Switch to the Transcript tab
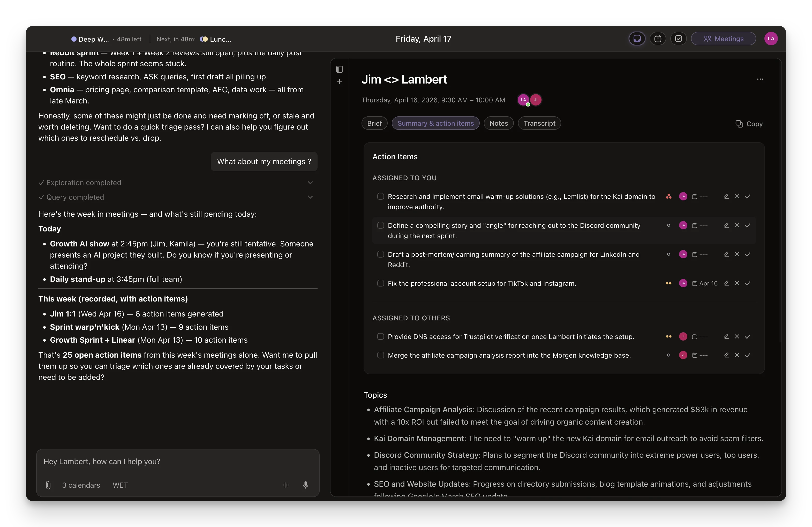Image resolution: width=812 pixels, height=527 pixels. pos(539,124)
